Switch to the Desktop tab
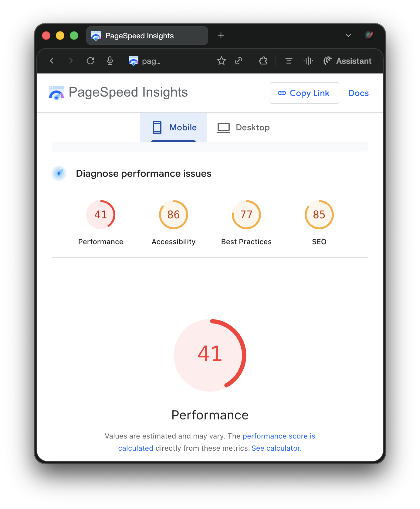This screenshot has width=420, height=509. pyautogui.click(x=243, y=128)
